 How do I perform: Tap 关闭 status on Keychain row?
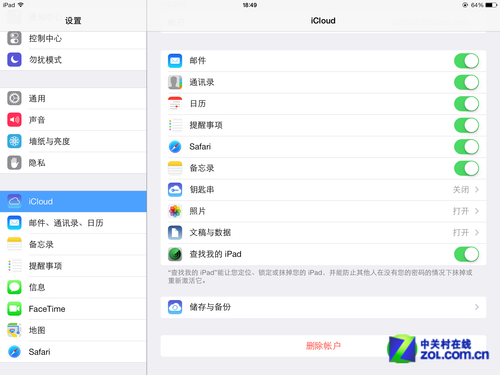[x=461, y=190]
